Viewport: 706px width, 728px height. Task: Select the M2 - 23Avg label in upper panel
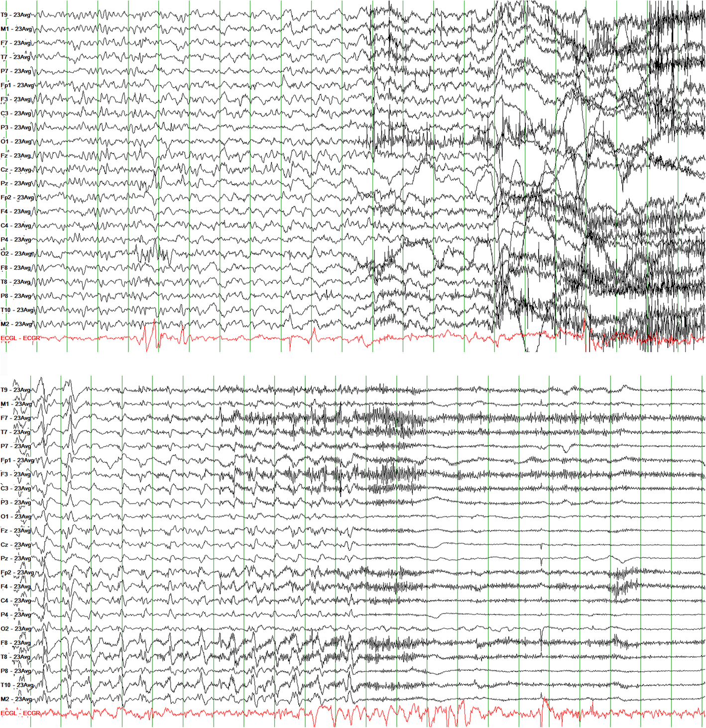click(x=16, y=324)
